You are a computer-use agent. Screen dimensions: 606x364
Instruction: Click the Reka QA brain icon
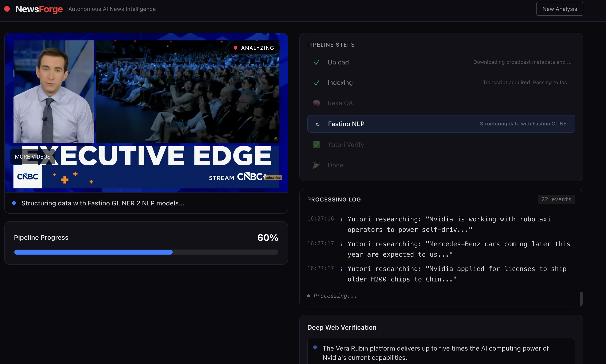tap(316, 103)
